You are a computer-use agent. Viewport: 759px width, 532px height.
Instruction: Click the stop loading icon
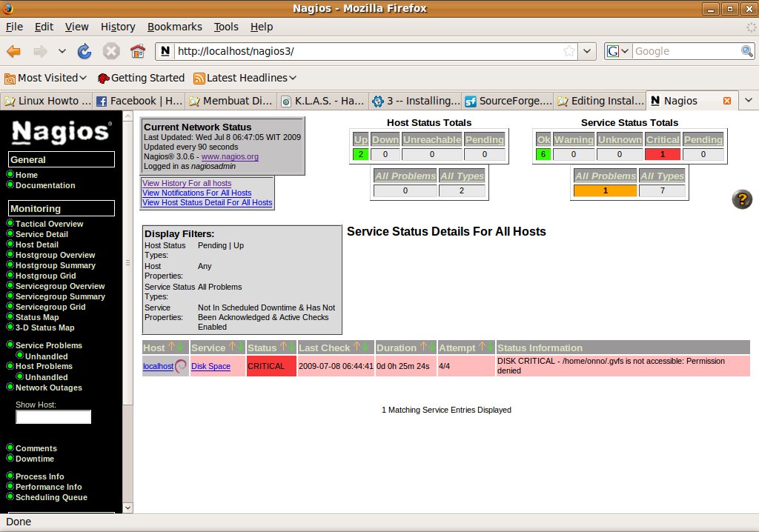pyautogui.click(x=111, y=51)
